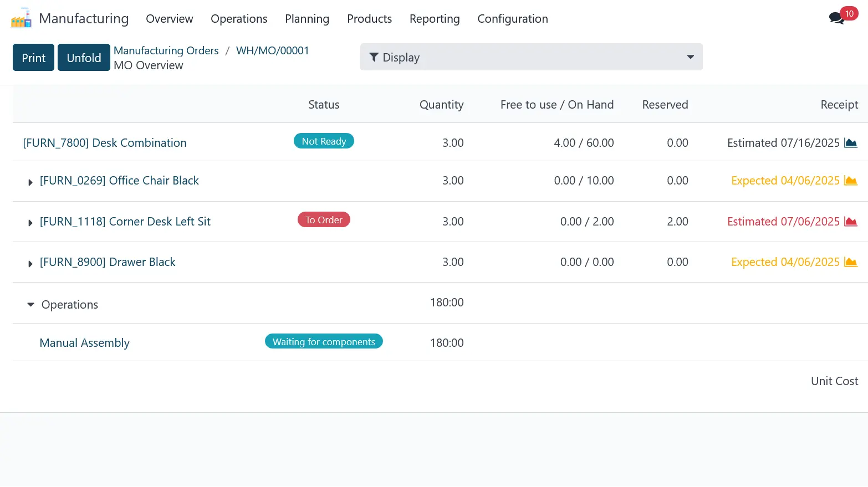Open forecast chart icon for Office Chair Black
This screenshot has height=487, width=868.
[x=850, y=181]
